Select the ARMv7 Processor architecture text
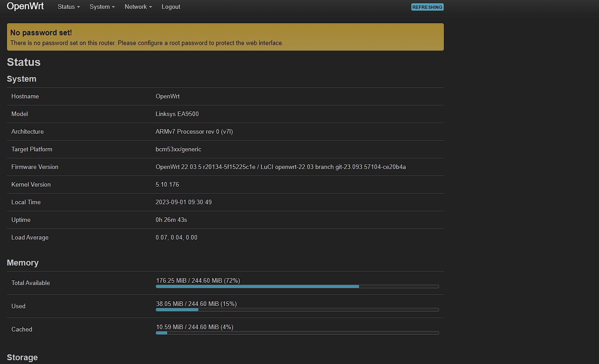599x364 pixels. 194,132
